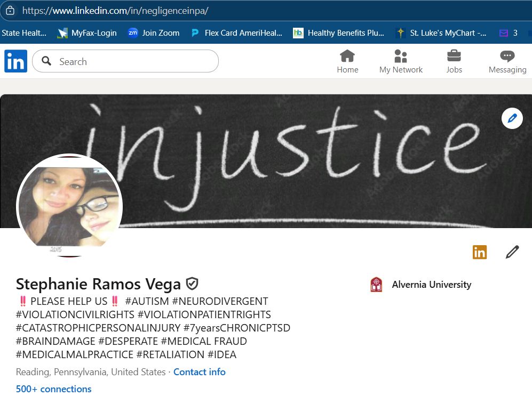The height and width of the screenshot is (396, 532).
Task: Click the browser address bar URL
Action: (x=115, y=11)
